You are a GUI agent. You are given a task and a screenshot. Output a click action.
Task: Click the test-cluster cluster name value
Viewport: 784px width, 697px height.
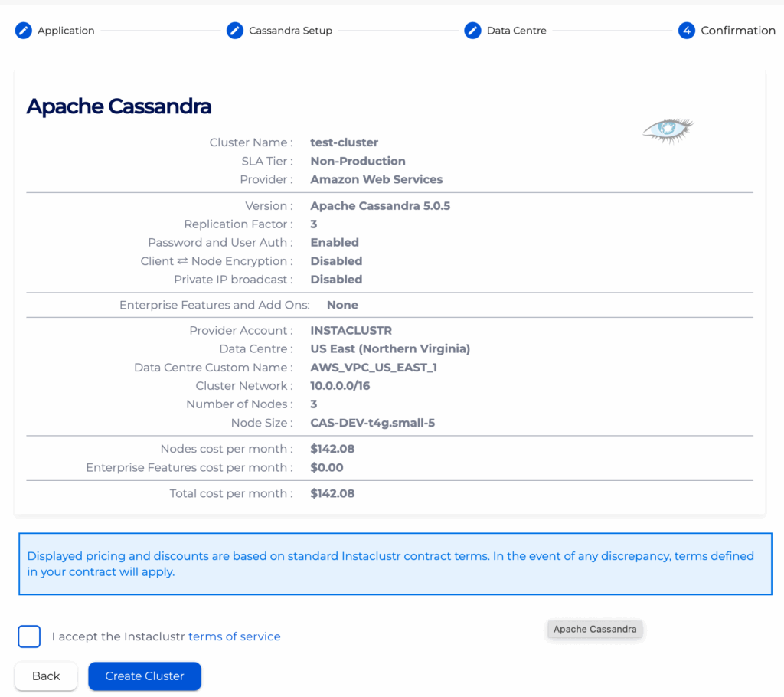pos(344,142)
